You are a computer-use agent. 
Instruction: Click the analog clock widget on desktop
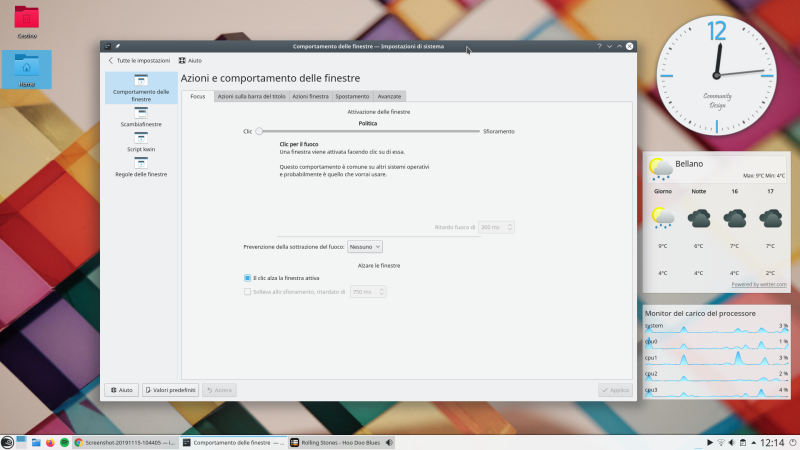tap(716, 76)
